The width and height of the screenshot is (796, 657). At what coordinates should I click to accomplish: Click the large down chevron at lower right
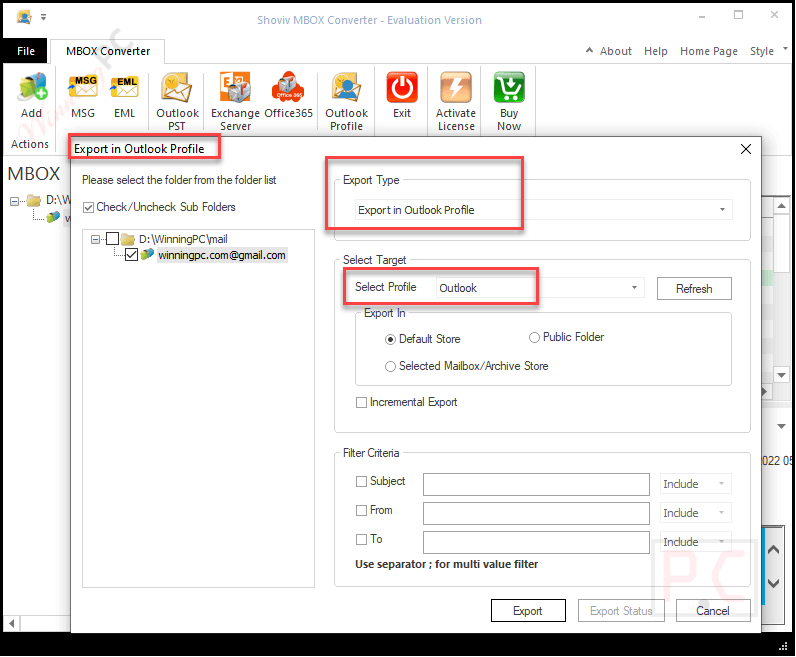[773, 583]
